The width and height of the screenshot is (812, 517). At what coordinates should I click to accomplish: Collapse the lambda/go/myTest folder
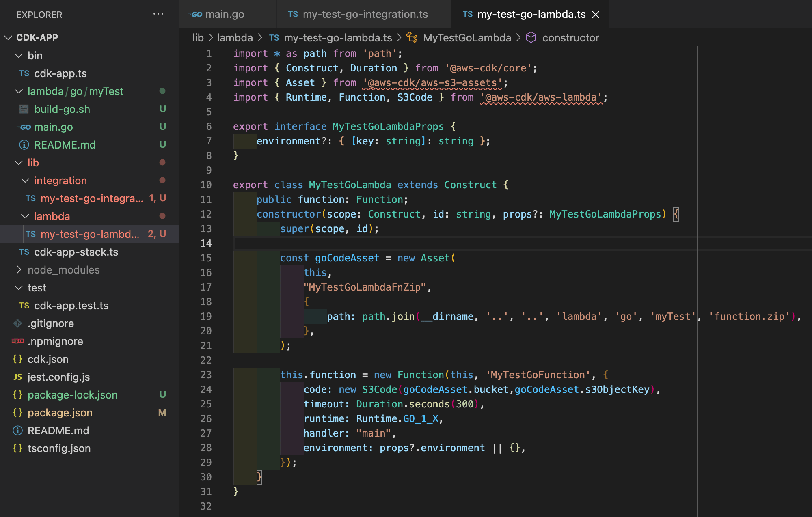[x=19, y=91]
